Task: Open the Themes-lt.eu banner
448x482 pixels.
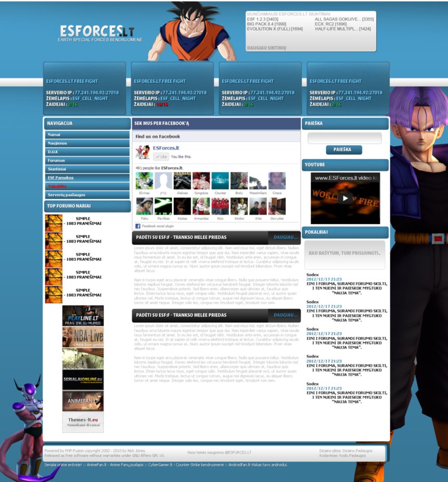Action: 83,423
